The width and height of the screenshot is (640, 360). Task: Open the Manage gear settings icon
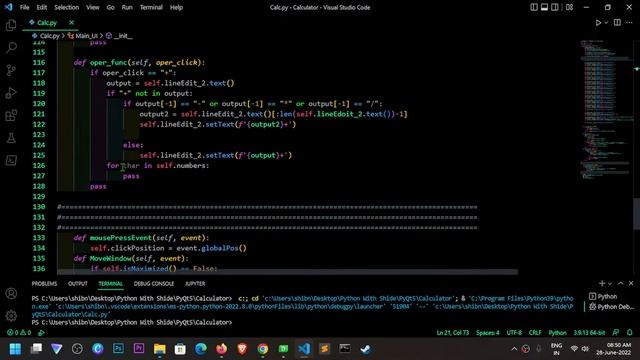(11, 316)
